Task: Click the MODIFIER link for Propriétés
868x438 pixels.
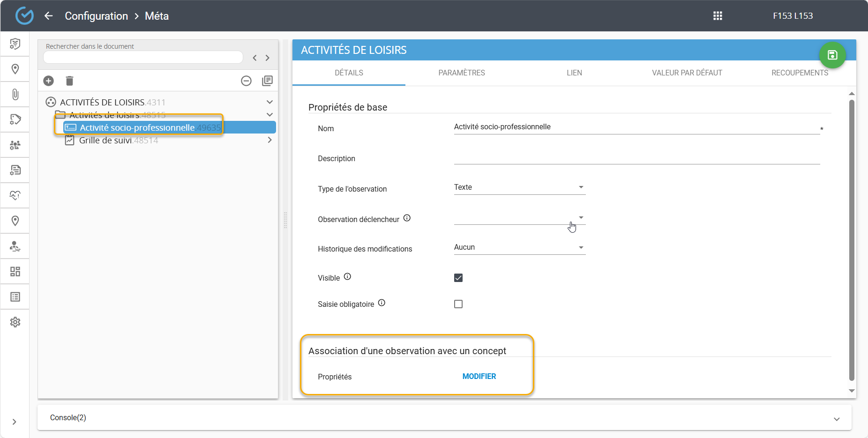Action: coord(479,377)
